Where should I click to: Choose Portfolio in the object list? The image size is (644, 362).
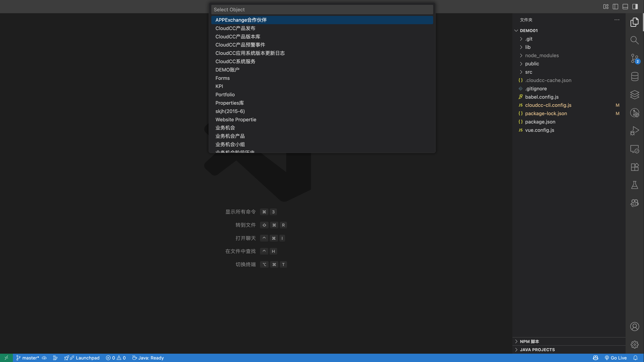[225, 95]
